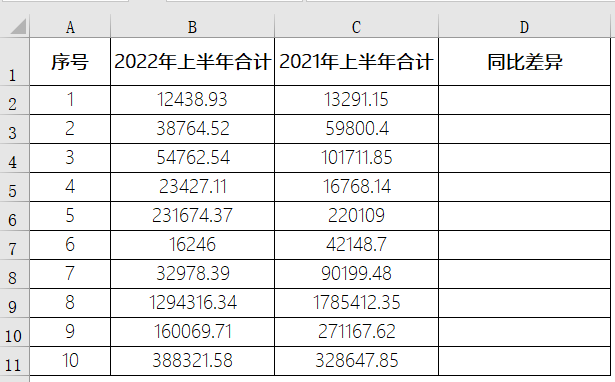Select cell with value 90199.48

(x=356, y=274)
